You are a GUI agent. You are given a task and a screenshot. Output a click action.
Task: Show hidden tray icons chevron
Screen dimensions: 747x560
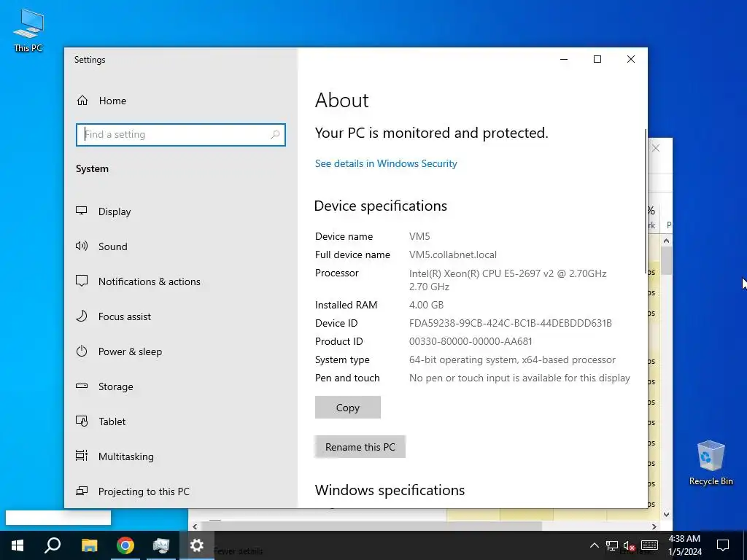pos(594,545)
